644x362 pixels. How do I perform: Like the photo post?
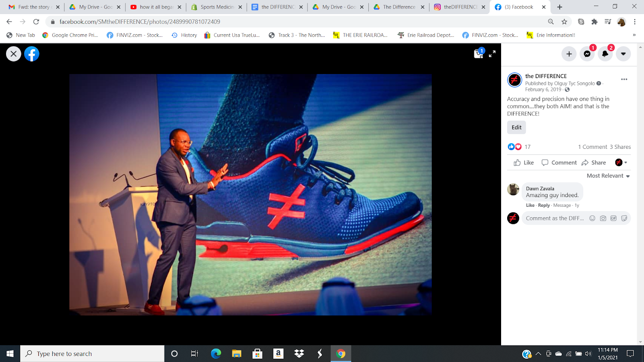(x=524, y=162)
